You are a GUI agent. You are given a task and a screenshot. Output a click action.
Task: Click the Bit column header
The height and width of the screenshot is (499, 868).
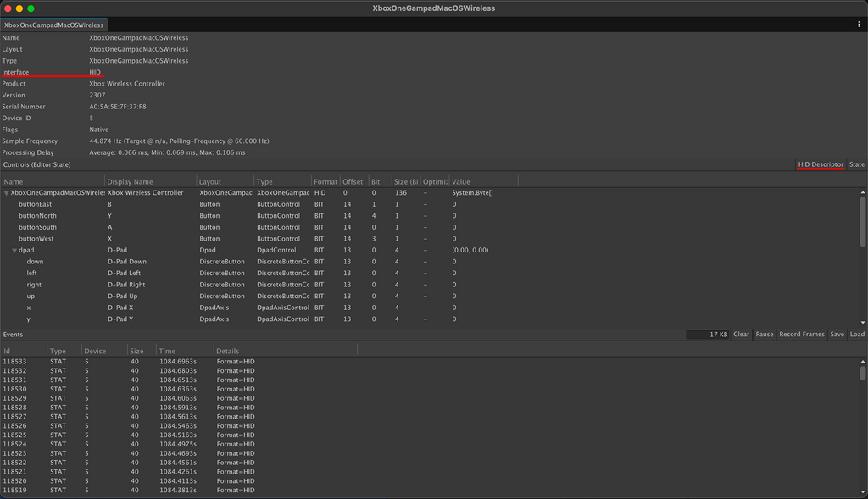coord(380,181)
